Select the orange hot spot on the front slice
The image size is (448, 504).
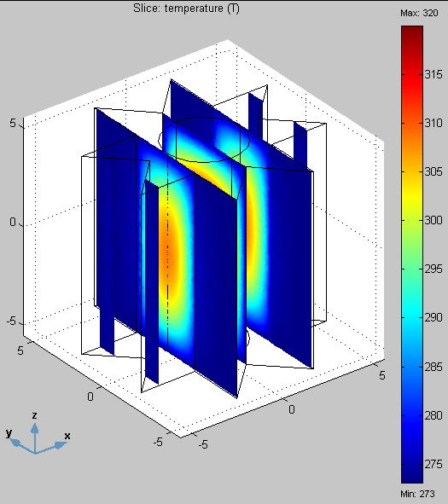point(168,254)
